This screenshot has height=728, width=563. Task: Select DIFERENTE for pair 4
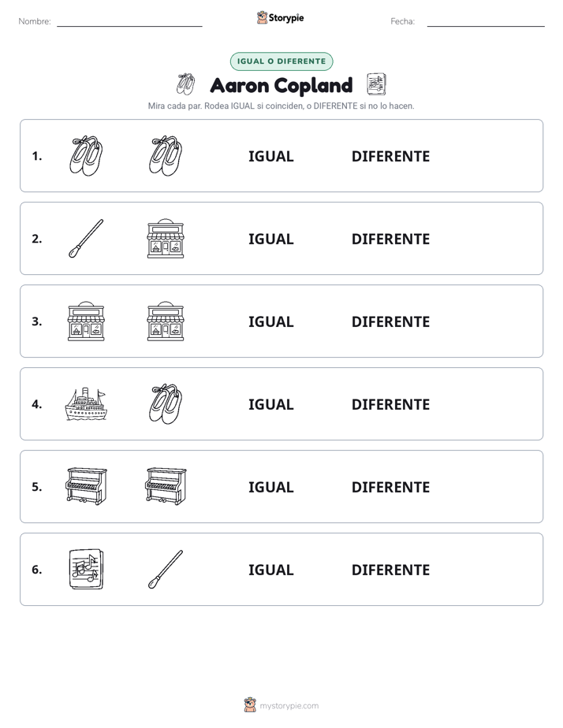click(390, 404)
